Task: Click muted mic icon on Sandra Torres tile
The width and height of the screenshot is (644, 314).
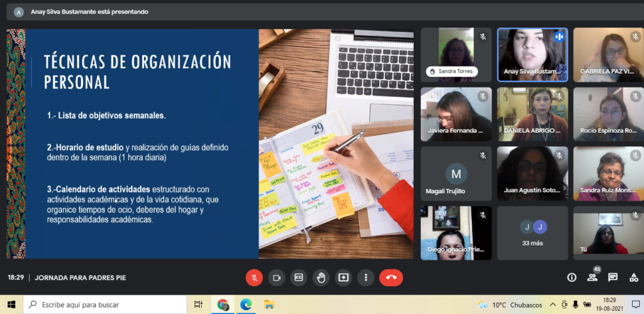Action: tap(482, 36)
